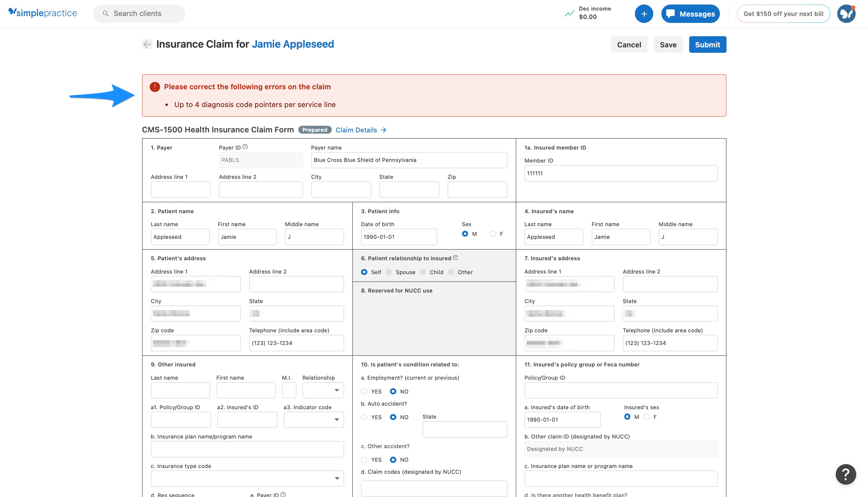Select M for patient sex
Viewport: 868px width, 497px height.
tap(465, 234)
